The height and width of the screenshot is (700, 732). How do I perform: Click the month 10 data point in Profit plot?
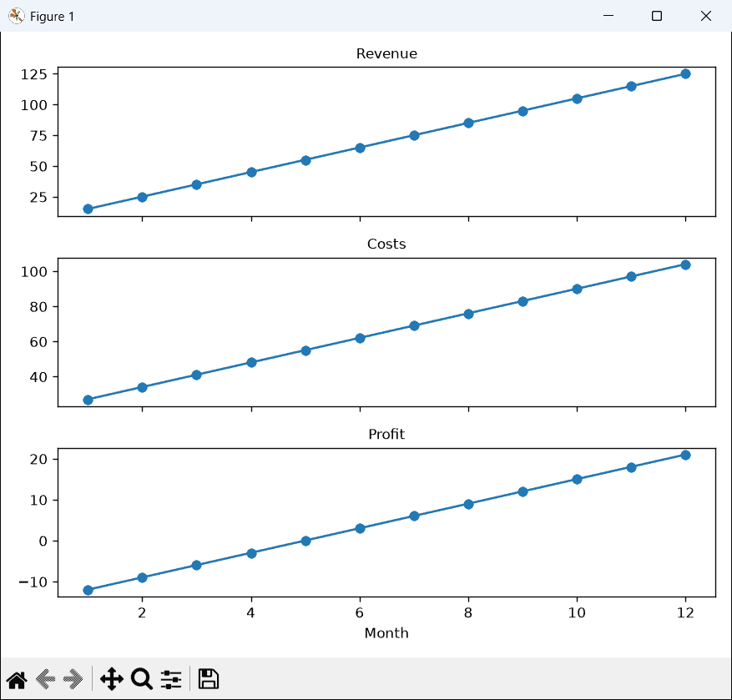577,479
